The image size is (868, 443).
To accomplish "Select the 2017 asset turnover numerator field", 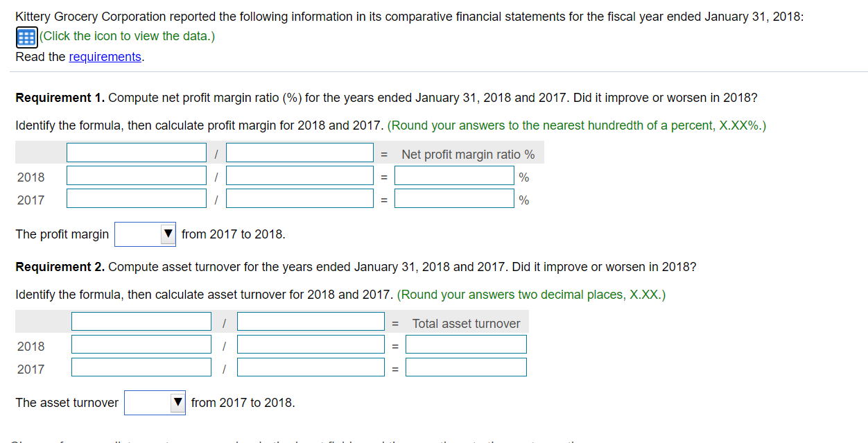I will [x=141, y=367].
